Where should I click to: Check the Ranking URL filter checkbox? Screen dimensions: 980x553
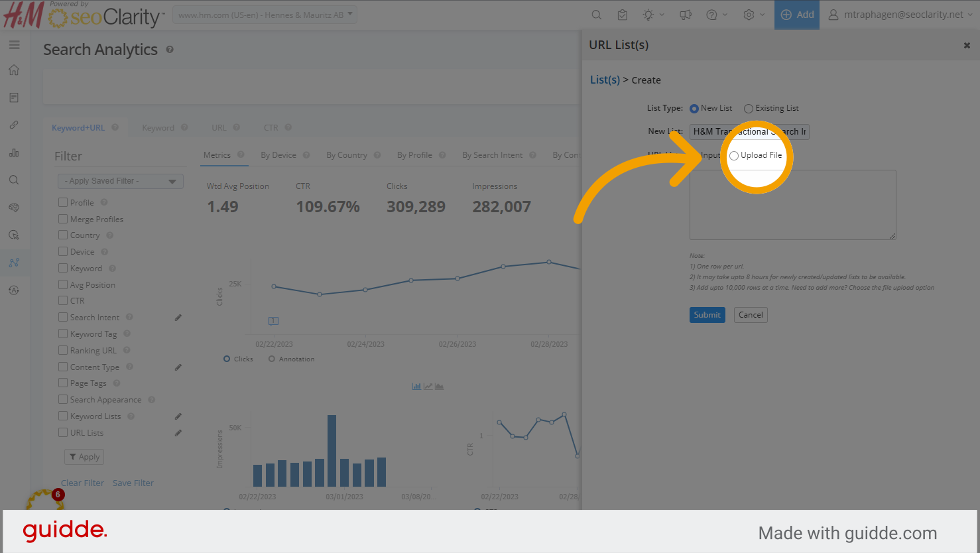pos(63,350)
